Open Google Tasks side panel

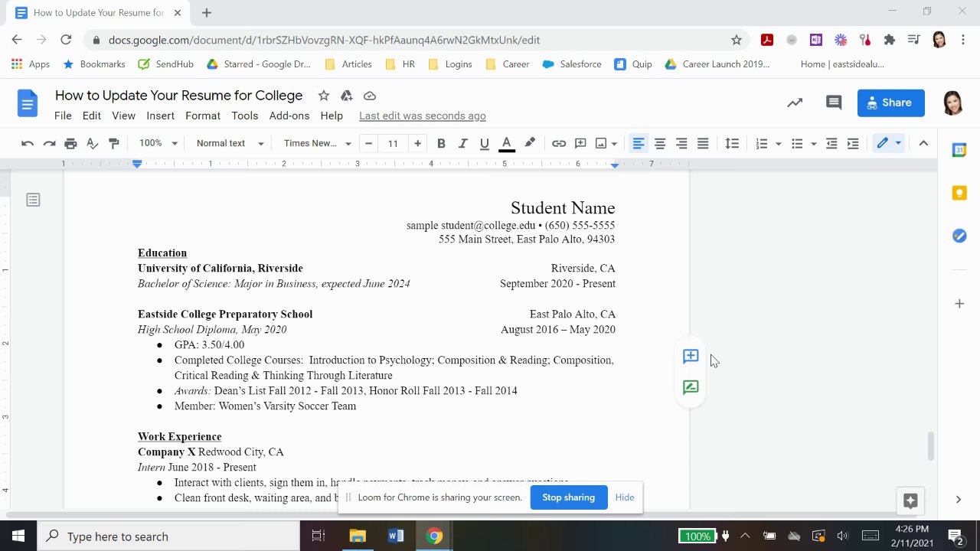click(959, 236)
